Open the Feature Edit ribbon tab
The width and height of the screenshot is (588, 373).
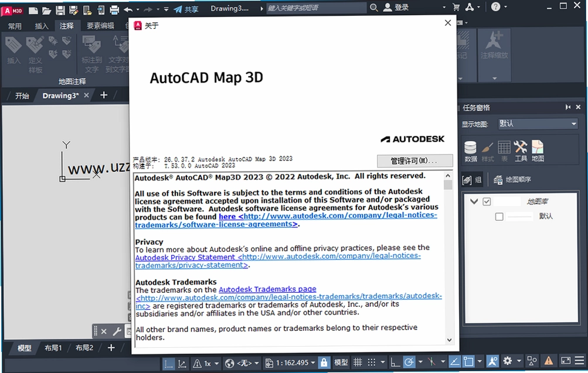point(100,25)
